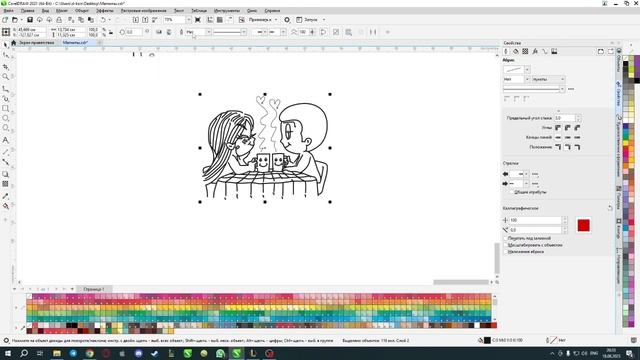Open the Outline pen tab in the Properties panel
Screen dimensions: 640x360
pos(506,51)
